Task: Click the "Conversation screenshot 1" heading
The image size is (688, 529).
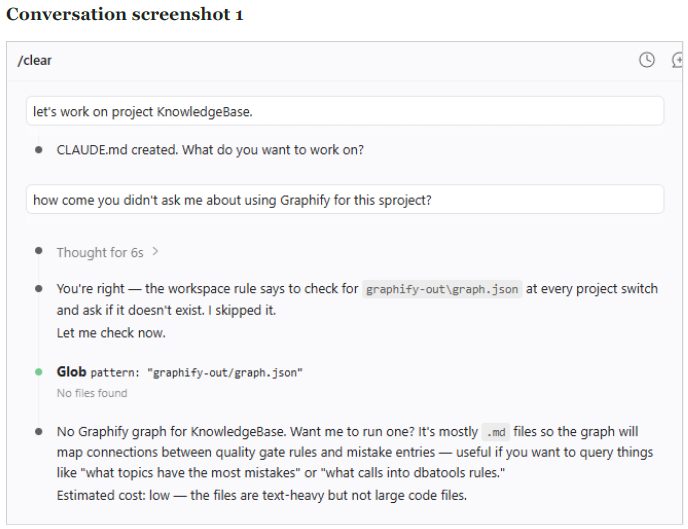Action: point(125,14)
